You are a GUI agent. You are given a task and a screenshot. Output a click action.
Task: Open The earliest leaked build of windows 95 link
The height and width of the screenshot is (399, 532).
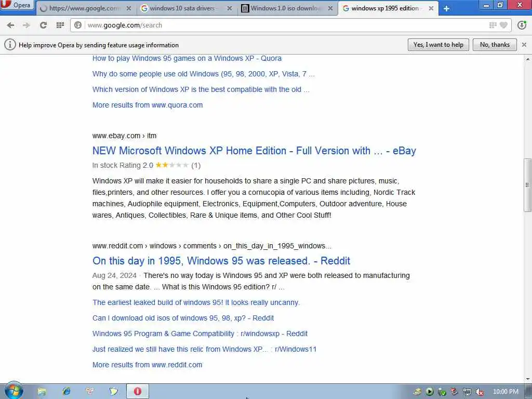click(196, 303)
